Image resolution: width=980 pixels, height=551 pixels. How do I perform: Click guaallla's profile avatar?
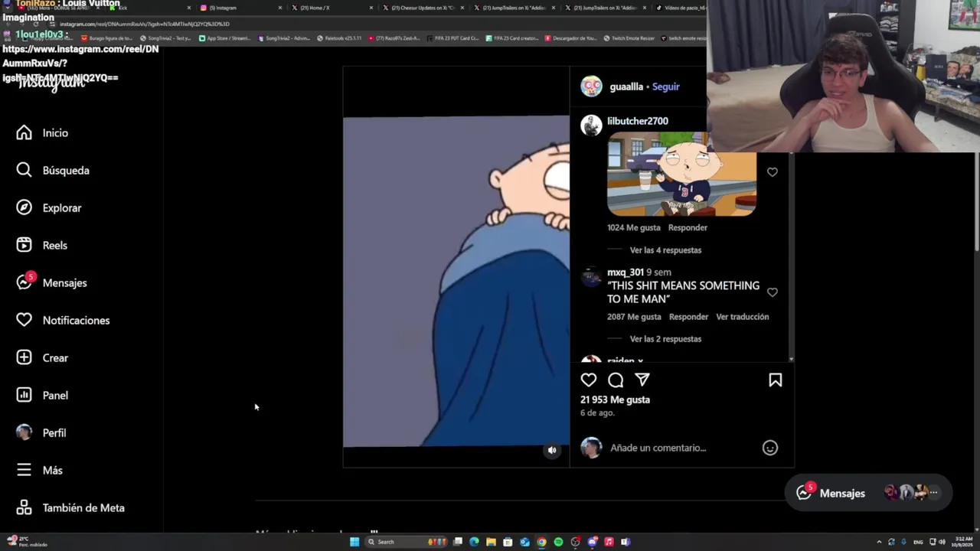click(x=591, y=86)
